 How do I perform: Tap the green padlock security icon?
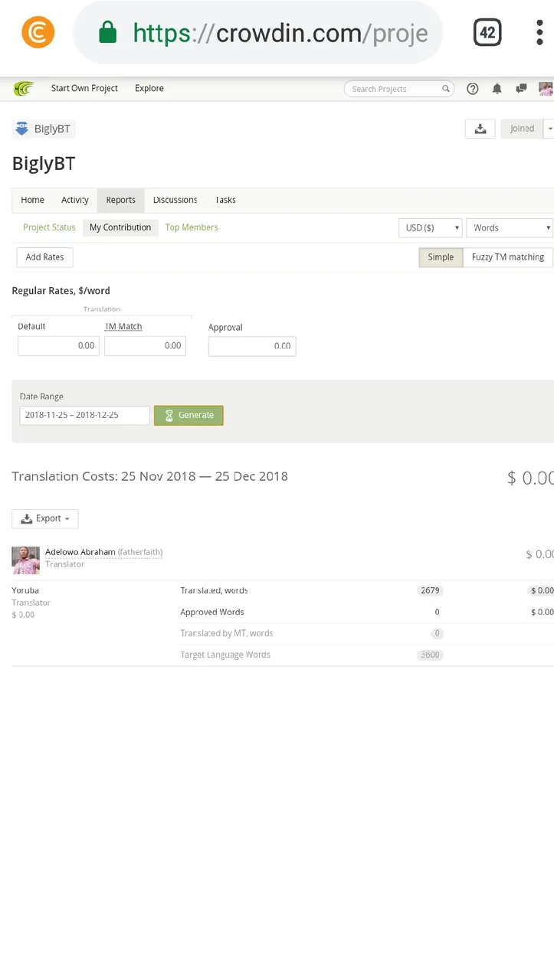tap(108, 32)
